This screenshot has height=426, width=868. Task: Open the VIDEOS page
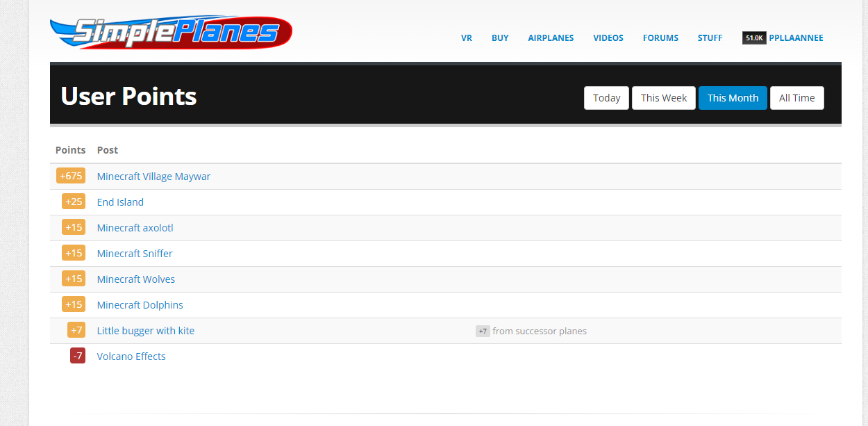[x=608, y=38]
